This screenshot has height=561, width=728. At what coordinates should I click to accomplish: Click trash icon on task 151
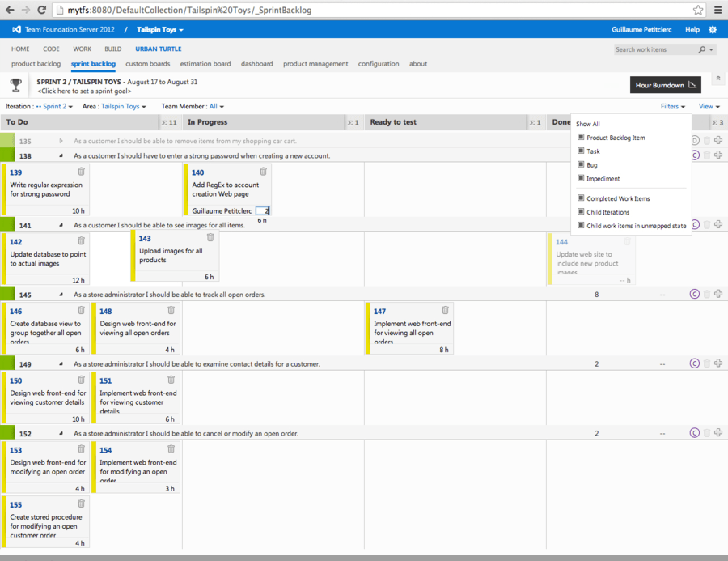coord(171,380)
